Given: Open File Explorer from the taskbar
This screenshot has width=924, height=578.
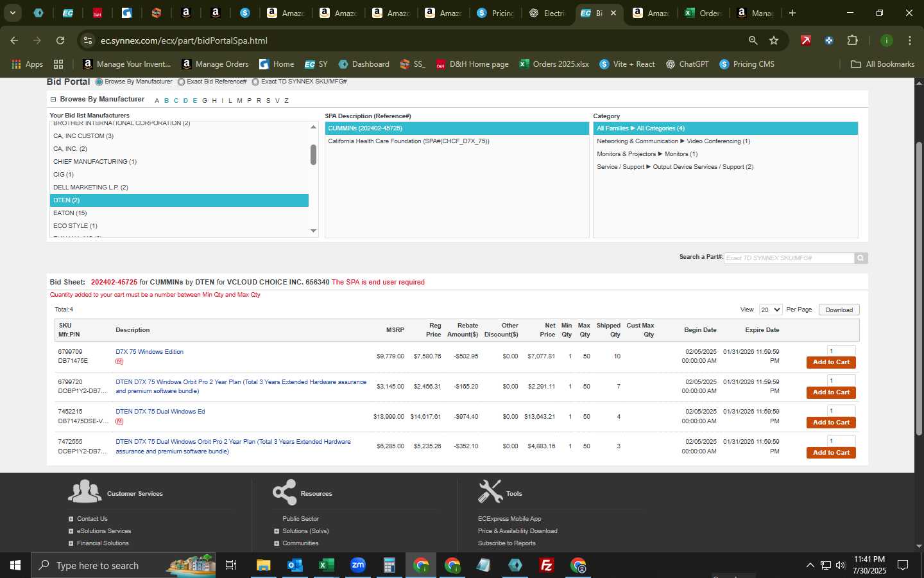Looking at the screenshot, I should click(x=263, y=565).
